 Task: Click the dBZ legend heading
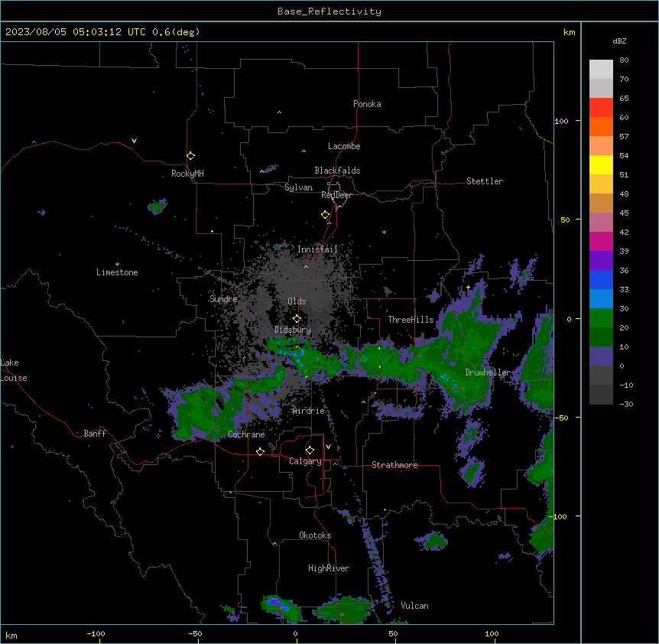tap(619, 41)
